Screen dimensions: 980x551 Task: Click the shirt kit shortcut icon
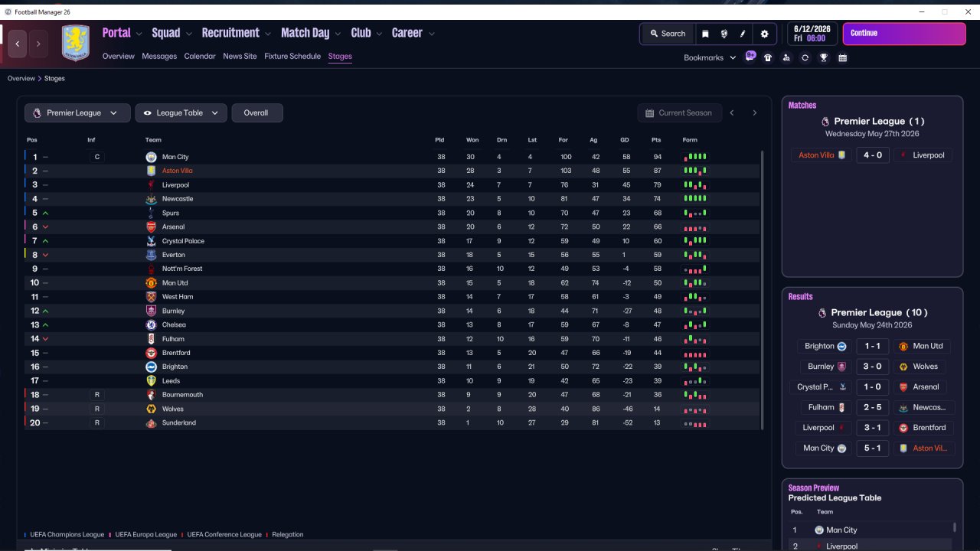click(768, 57)
